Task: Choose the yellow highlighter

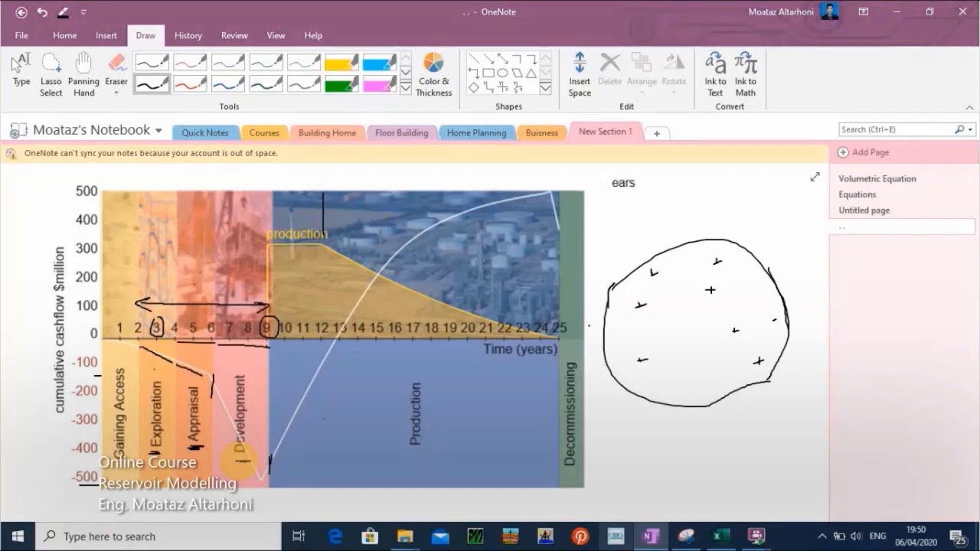Action: click(341, 62)
